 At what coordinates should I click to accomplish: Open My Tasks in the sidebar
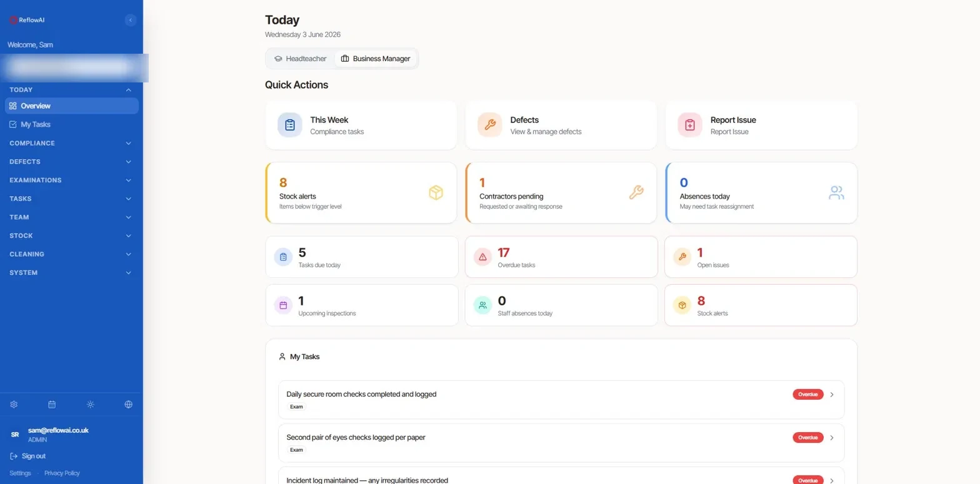(x=71, y=124)
